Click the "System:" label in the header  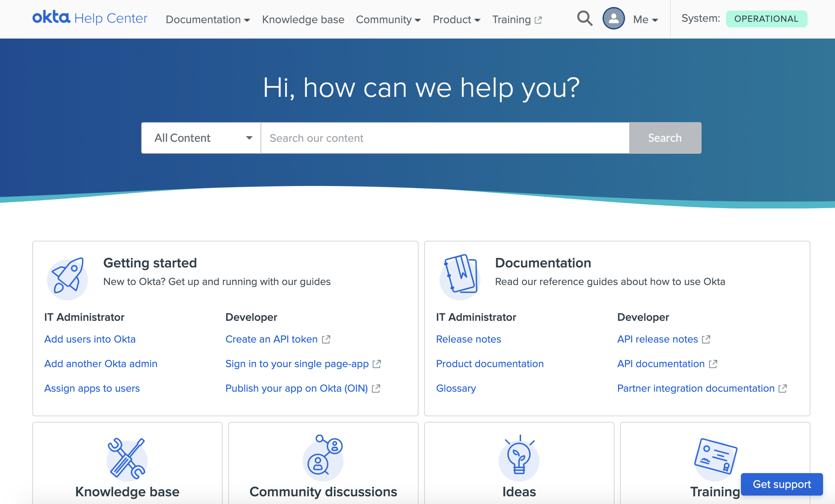[701, 19]
